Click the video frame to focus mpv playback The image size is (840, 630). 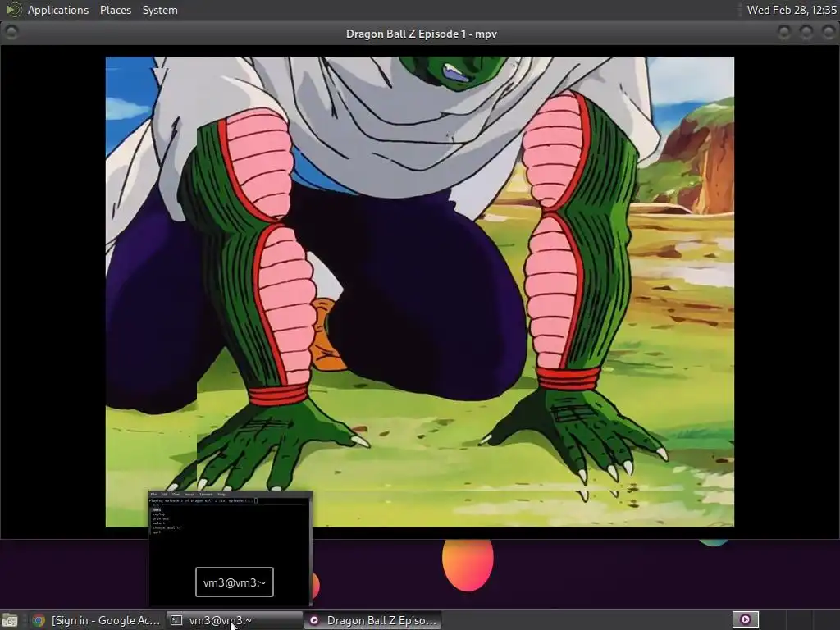(x=419, y=292)
